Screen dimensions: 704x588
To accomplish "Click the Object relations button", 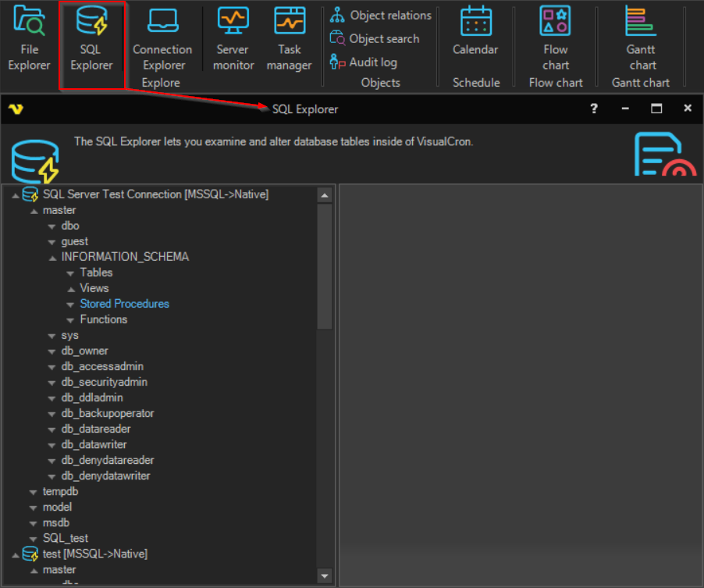I will pos(381,16).
